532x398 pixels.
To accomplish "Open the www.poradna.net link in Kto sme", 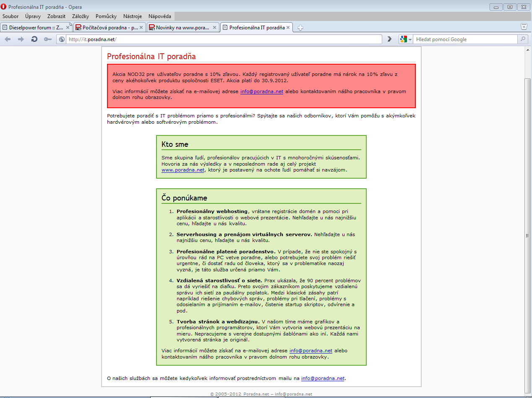I will tap(183, 170).
